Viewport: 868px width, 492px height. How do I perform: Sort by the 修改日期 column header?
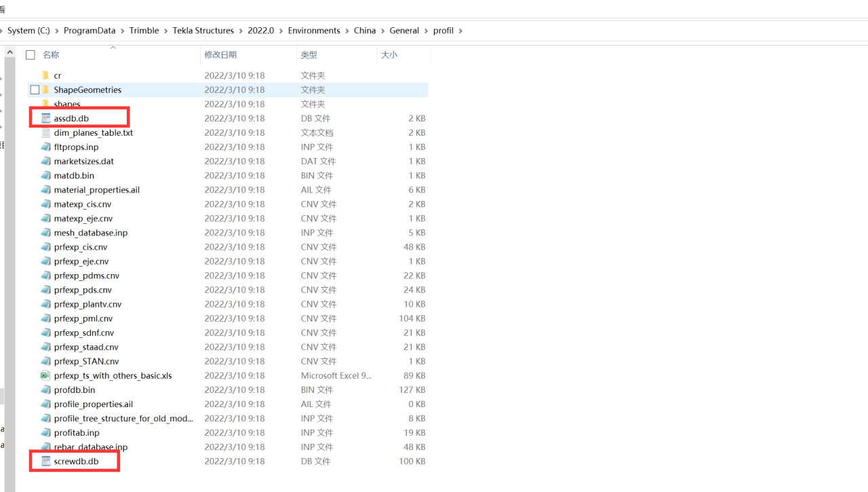tap(220, 55)
